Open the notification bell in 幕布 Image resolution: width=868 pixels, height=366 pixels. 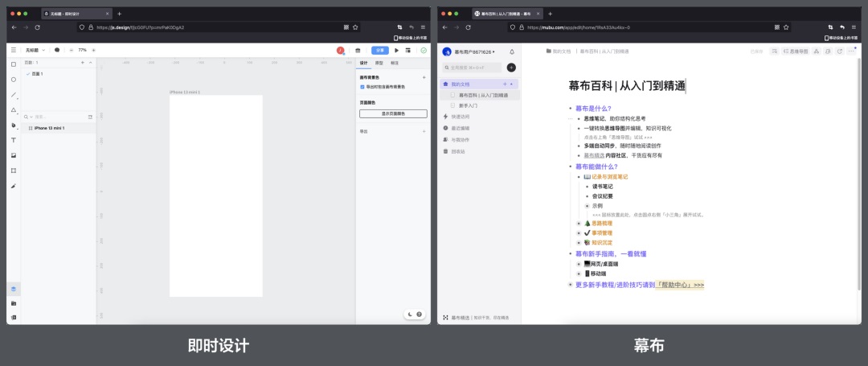coord(511,51)
